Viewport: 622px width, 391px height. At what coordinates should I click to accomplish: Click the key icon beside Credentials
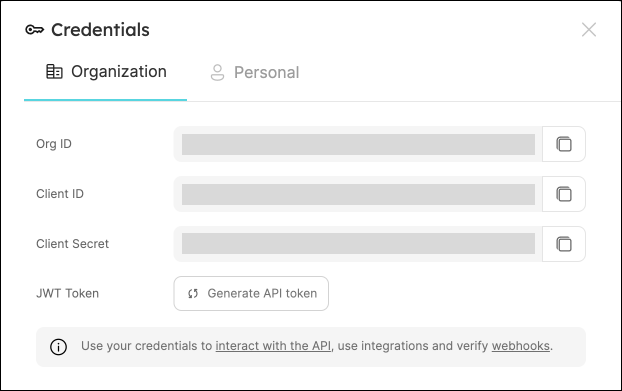(35, 30)
